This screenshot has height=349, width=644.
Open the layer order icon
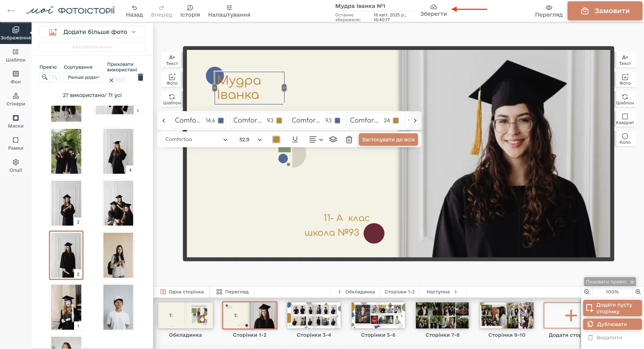333,140
